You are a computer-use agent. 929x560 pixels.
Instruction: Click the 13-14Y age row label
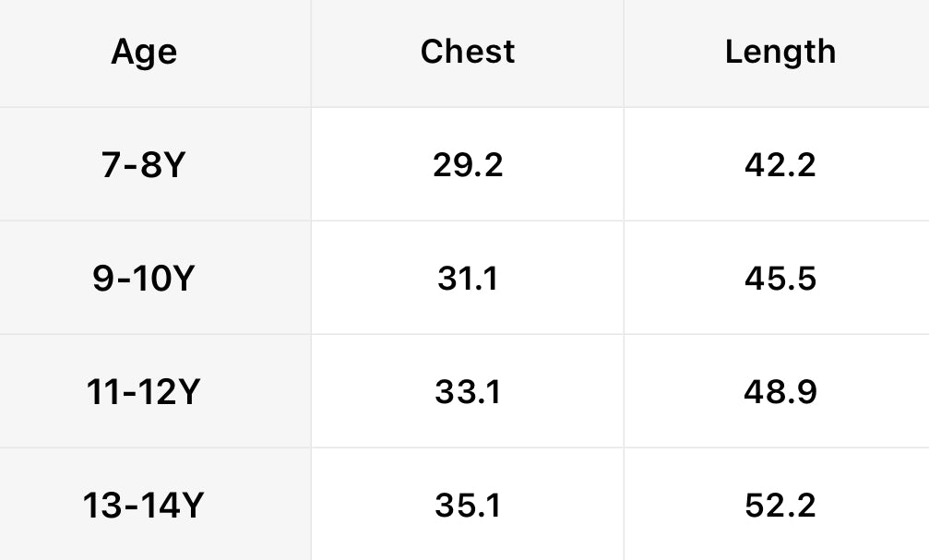pos(144,506)
